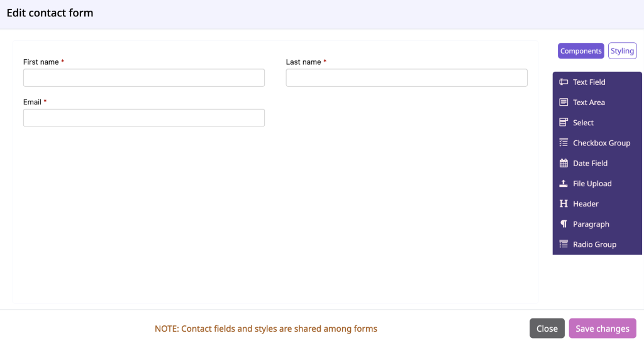
Task: Switch to the Styling tab
Action: (x=622, y=51)
